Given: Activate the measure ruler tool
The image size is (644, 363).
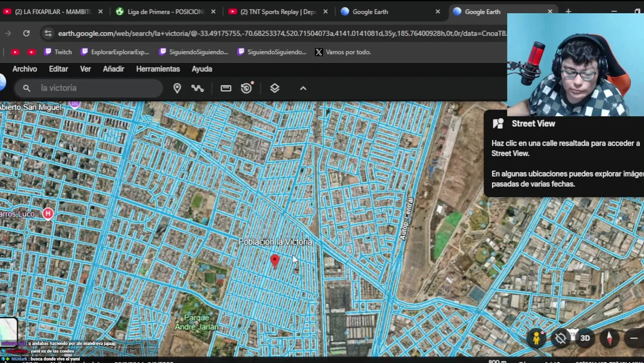Looking at the screenshot, I should (226, 88).
